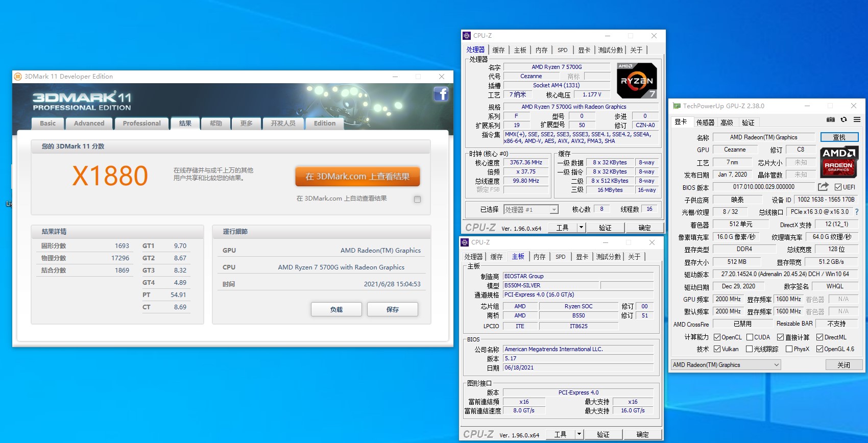Click the Ryzen 7 logo in CPU-Z
The height and width of the screenshot is (443, 868).
(637, 81)
